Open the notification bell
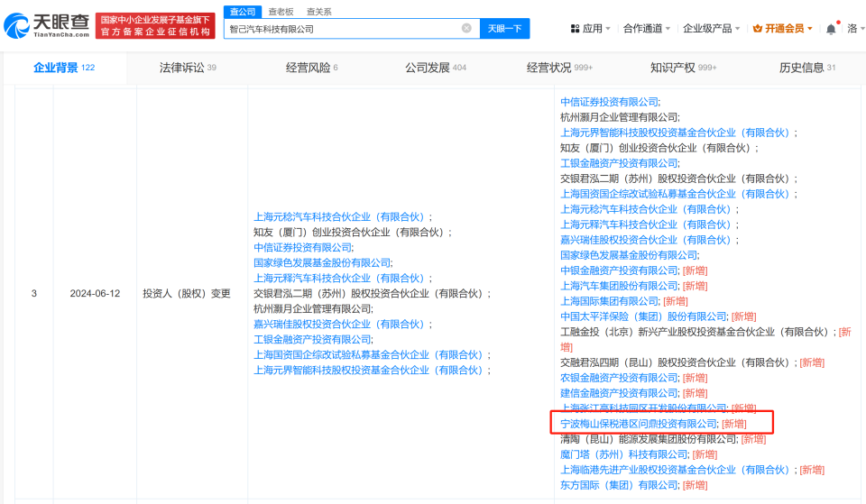Screen dimensions: 866x504 (x=831, y=29)
